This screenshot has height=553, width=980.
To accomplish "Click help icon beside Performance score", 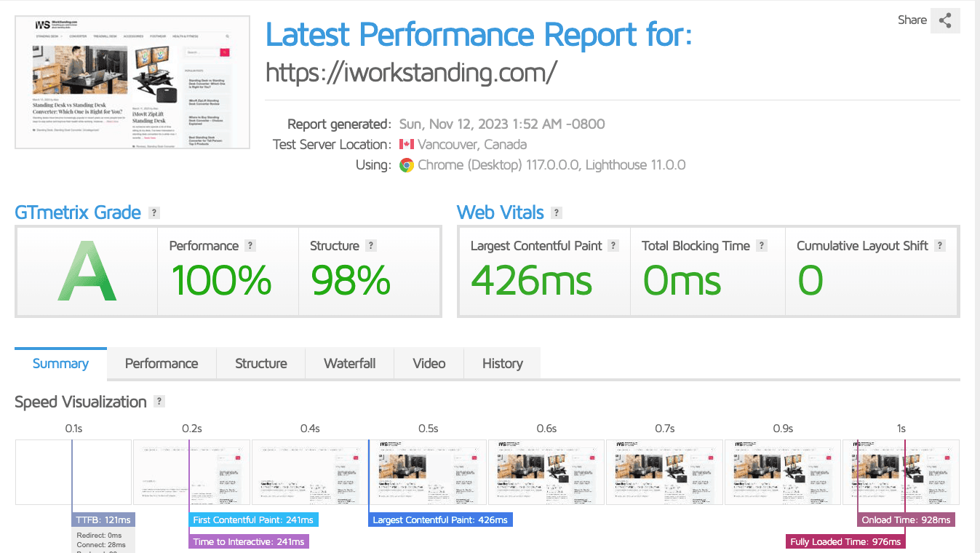I will [250, 246].
